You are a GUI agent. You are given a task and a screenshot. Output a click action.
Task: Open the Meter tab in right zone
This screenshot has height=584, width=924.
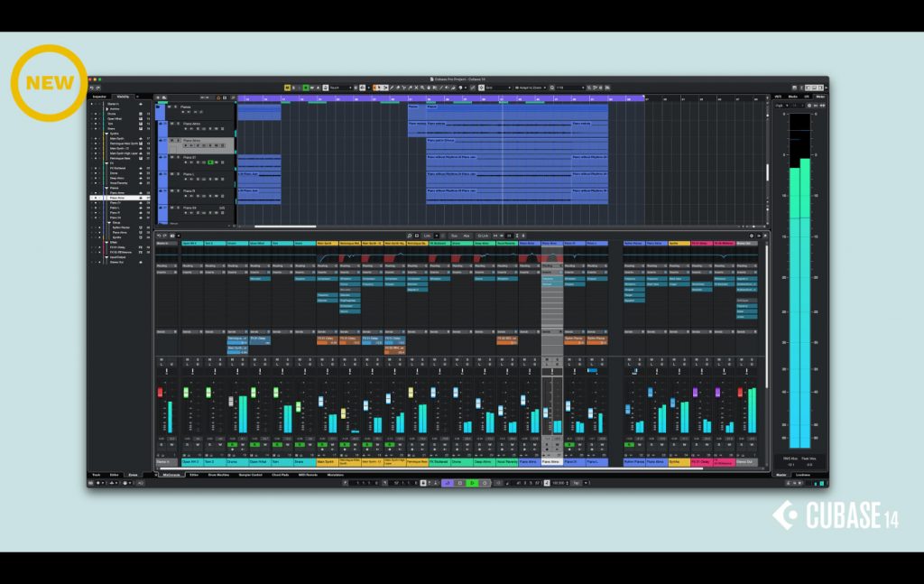819,96
